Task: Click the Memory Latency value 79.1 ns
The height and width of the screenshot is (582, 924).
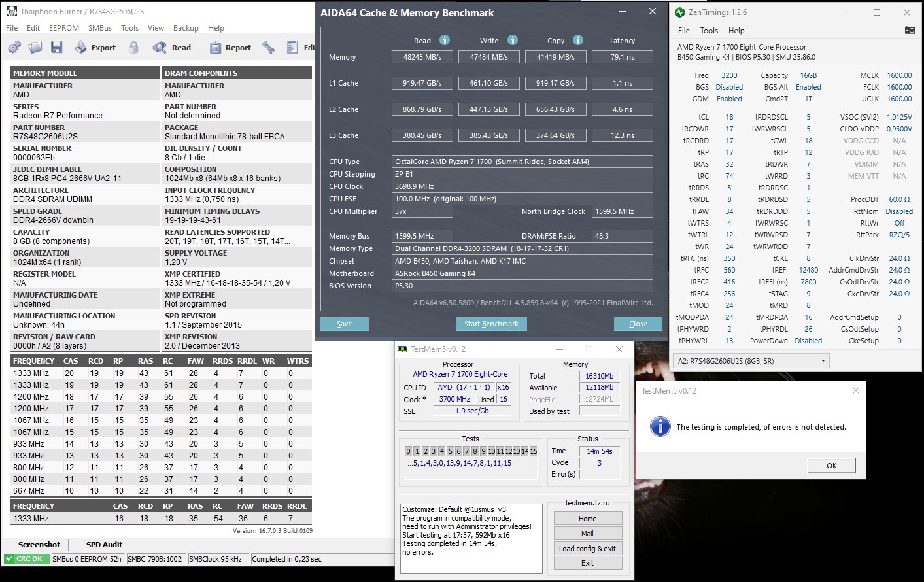Action: (x=623, y=57)
